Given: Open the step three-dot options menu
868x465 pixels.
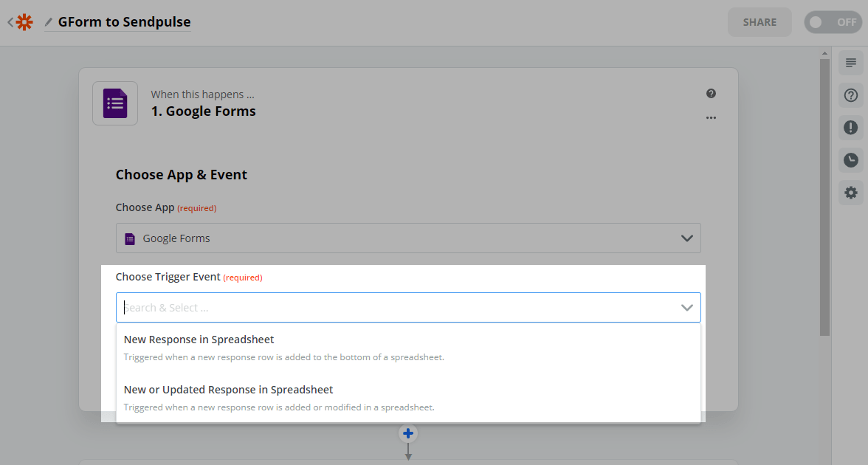Looking at the screenshot, I should coord(711,117).
